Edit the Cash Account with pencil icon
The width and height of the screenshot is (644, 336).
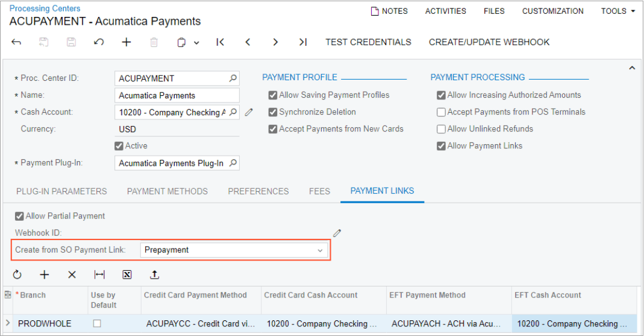(249, 112)
